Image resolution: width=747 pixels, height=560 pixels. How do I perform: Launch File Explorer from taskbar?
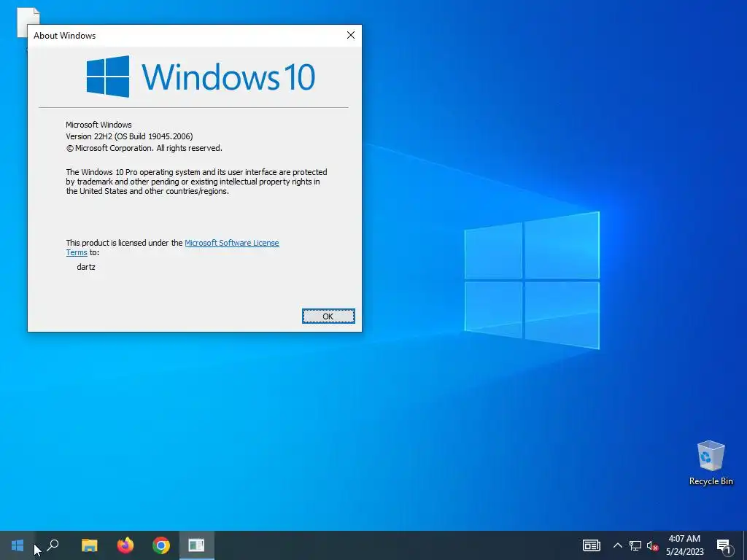click(x=89, y=545)
